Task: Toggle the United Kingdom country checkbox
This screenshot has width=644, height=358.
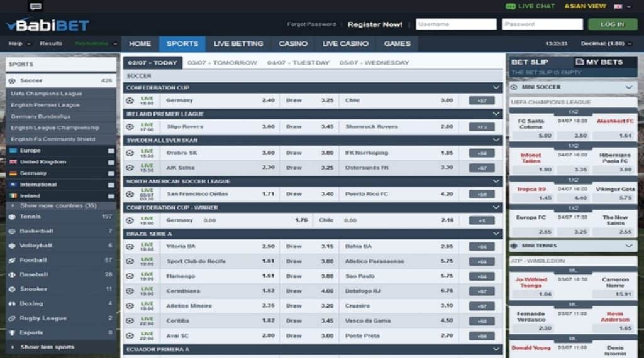Action: click(x=111, y=163)
